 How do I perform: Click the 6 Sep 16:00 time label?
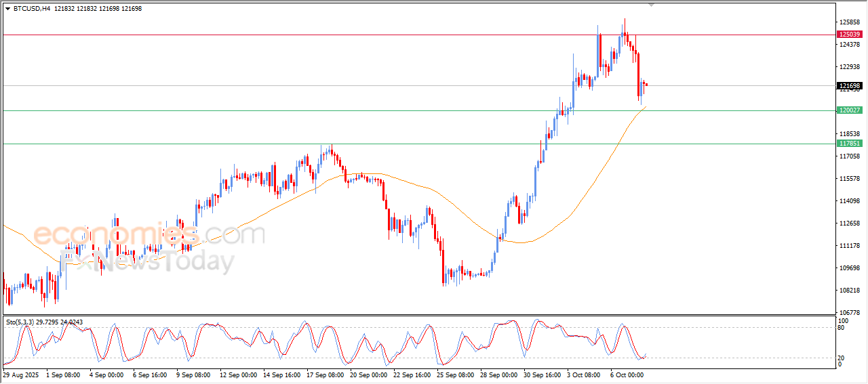click(150, 374)
